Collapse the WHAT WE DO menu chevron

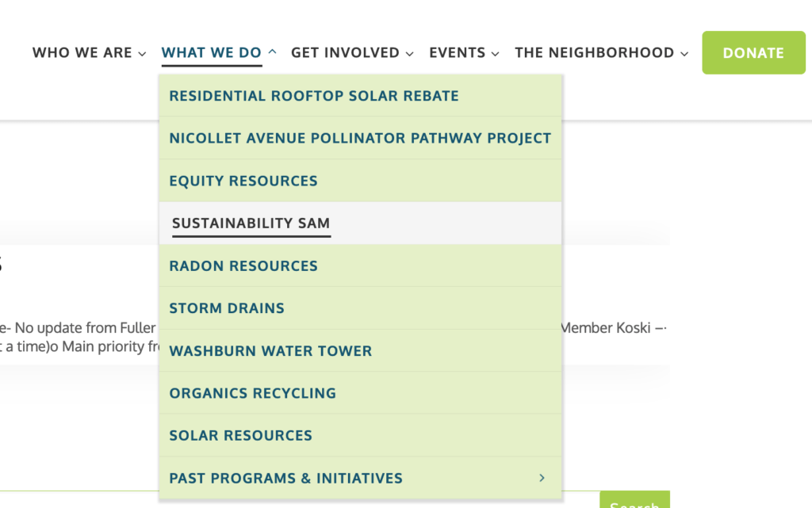pos(273,52)
